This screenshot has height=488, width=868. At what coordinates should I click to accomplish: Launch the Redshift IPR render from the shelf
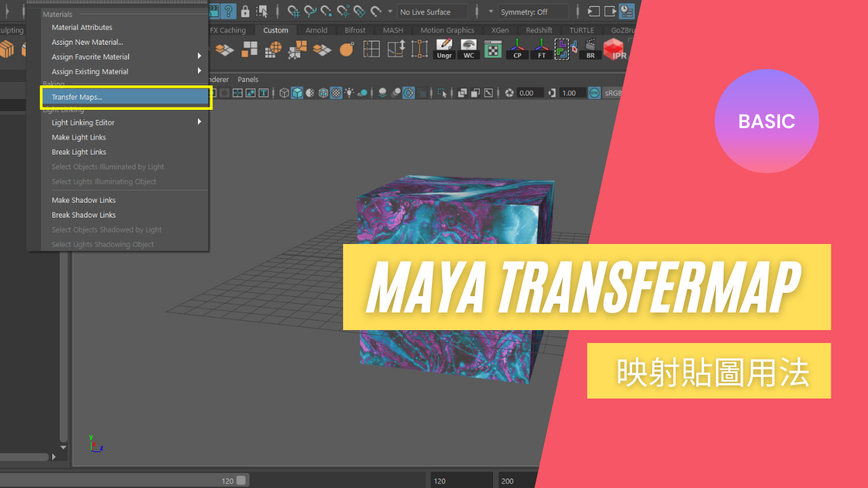pos(614,49)
